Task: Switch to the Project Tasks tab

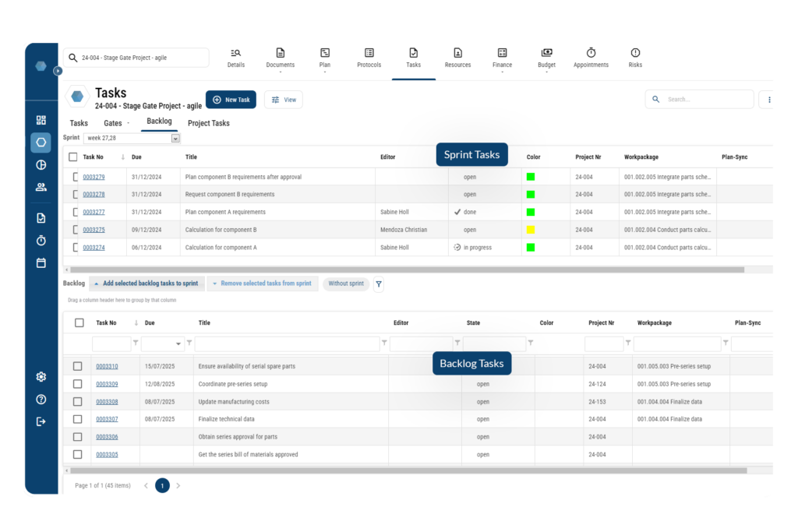Action: click(x=208, y=122)
